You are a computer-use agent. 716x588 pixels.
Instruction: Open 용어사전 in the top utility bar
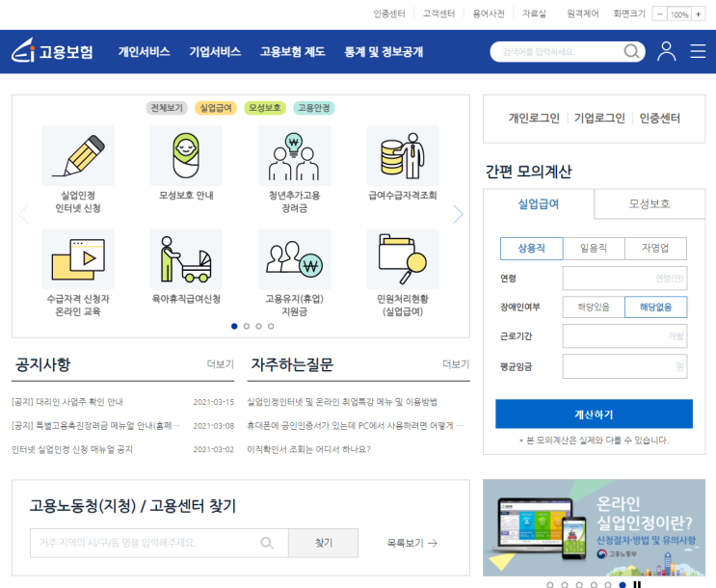point(489,13)
